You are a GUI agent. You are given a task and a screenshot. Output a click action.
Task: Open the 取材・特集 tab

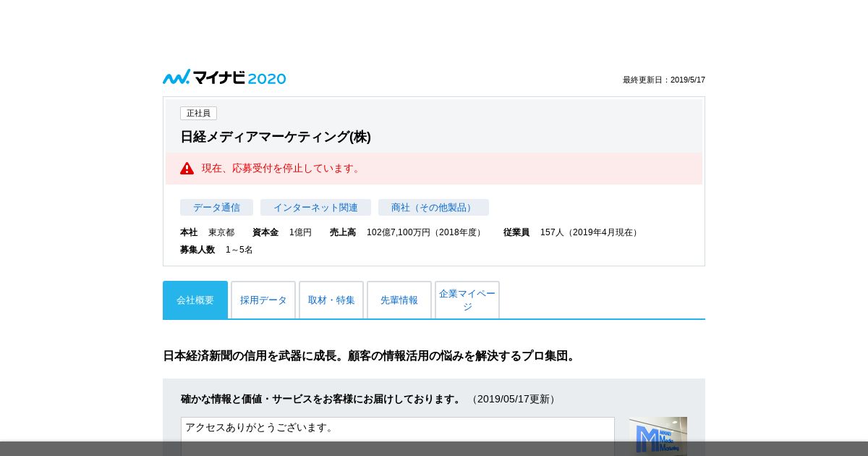[x=331, y=300]
